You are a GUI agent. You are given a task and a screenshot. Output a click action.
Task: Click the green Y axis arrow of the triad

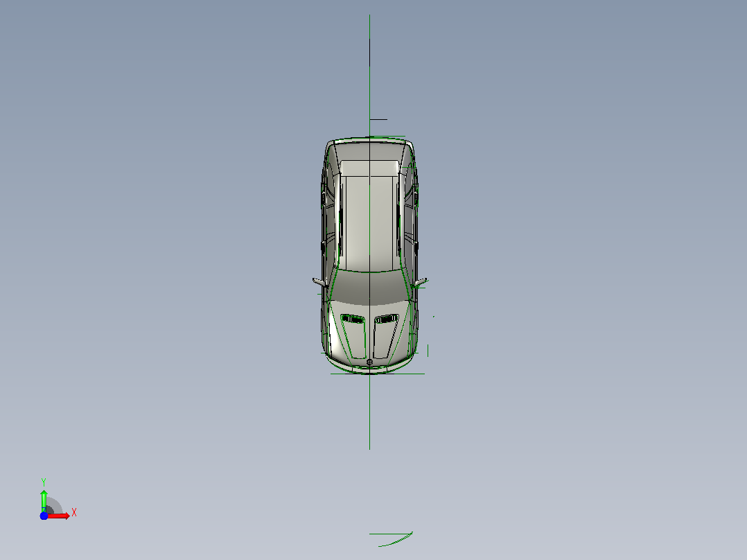44,500
